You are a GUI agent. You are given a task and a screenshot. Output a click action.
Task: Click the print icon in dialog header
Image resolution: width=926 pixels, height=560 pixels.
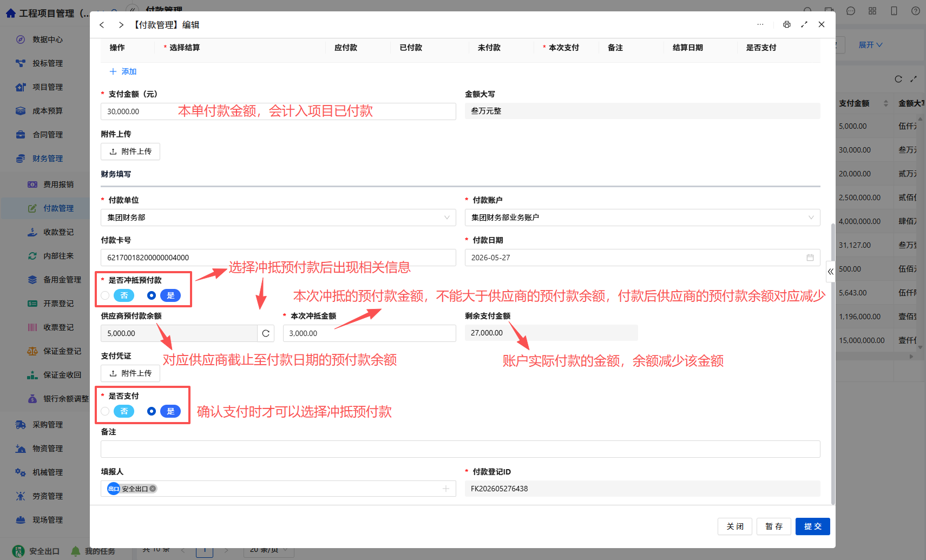[x=787, y=24]
